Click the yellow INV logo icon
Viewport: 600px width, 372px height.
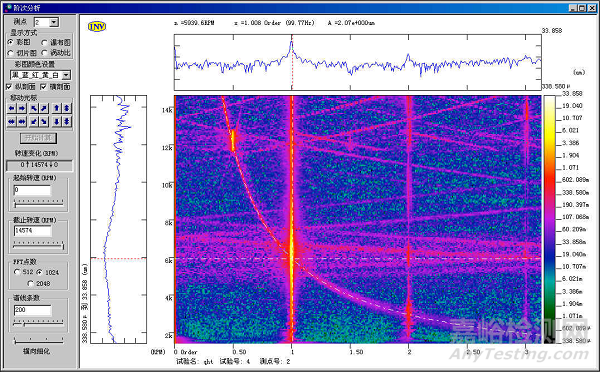tap(97, 26)
